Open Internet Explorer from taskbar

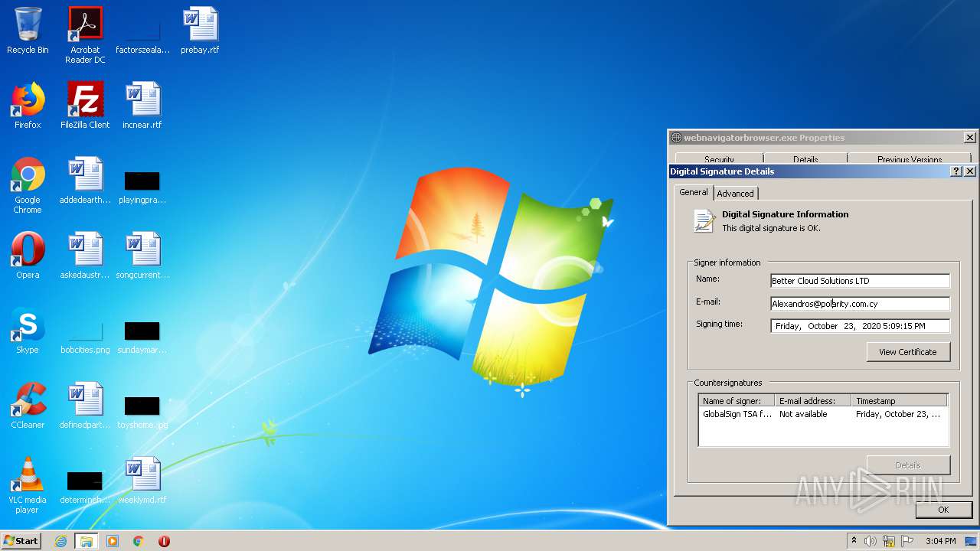pos(60,541)
